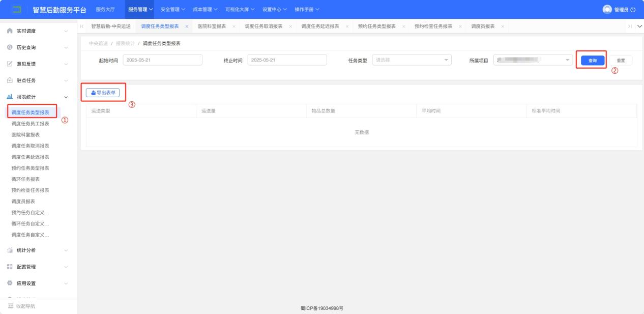The image size is (644, 314).
Task: Click the 应用设置 gear icon
Action: coord(9,283)
